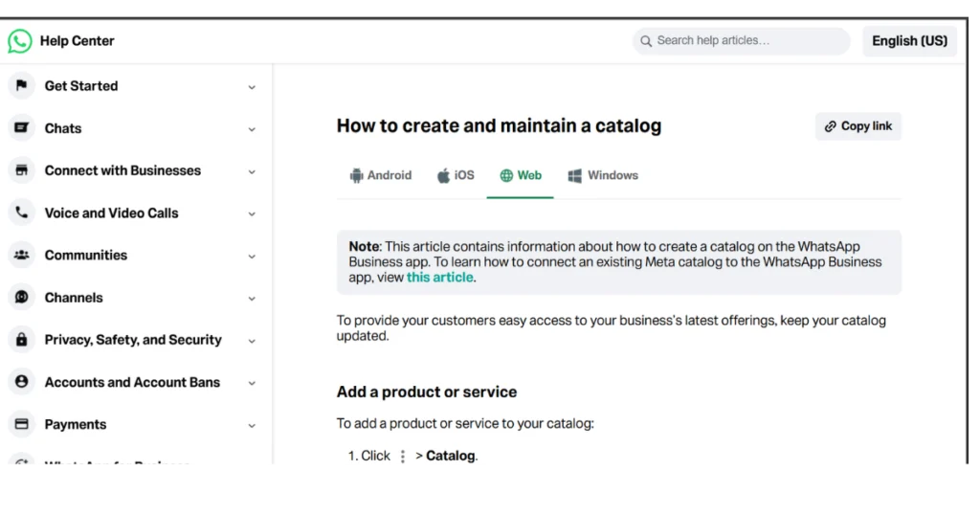This screenshot has width=980, height=515.
Task: Expand the Get Started section chevron
Action: tap(252, 87)
